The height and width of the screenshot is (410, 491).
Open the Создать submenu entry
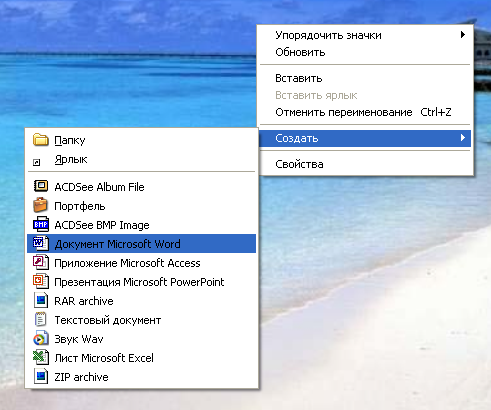pyautogui.click(x=365, y=138)
